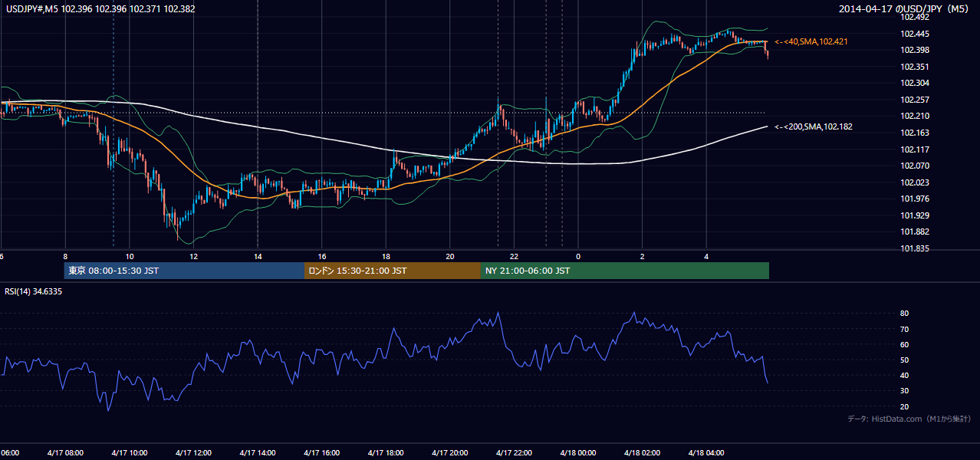The width and height of the screenshot is (980, 460).
Task: Click price axis value 101.929
Action: [x=914, y=215]
